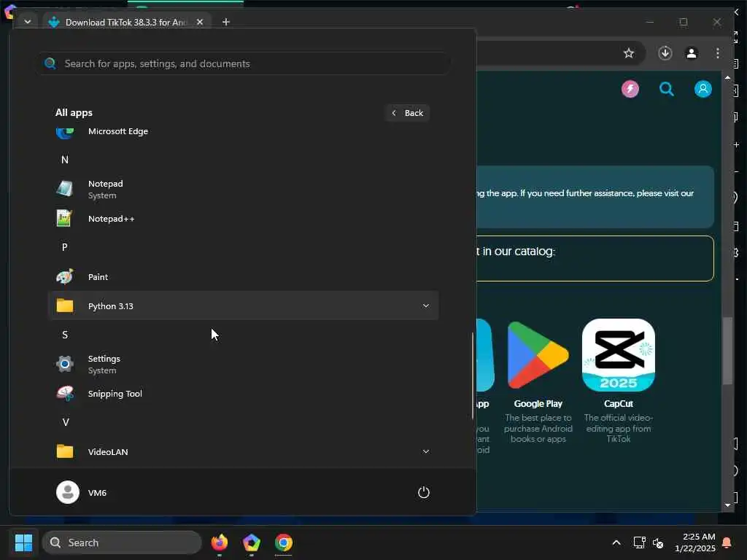Jump to letter P section header
Screen dimensions: 747x560
[x=65, y=247]
